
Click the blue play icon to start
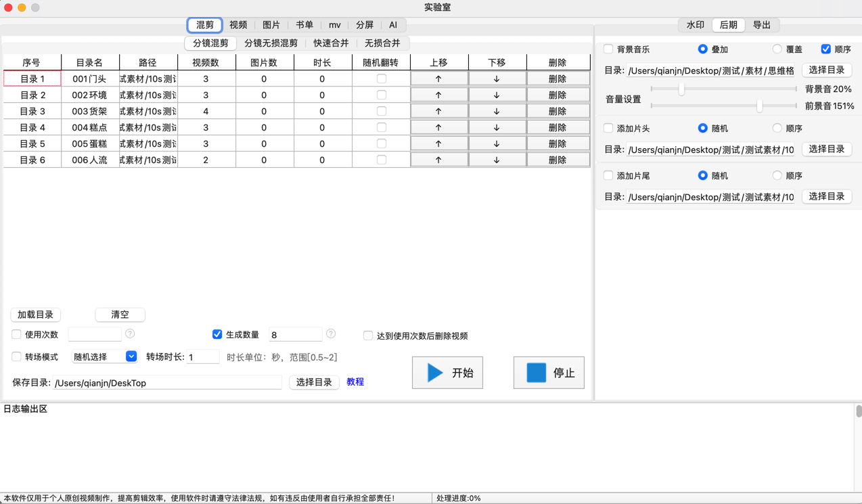coord(435,373)
